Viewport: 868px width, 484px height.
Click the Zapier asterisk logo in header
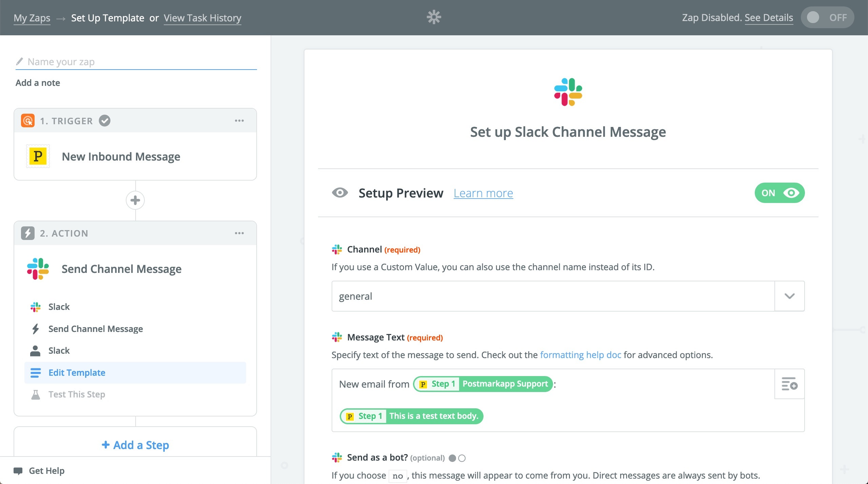[434, 17]
